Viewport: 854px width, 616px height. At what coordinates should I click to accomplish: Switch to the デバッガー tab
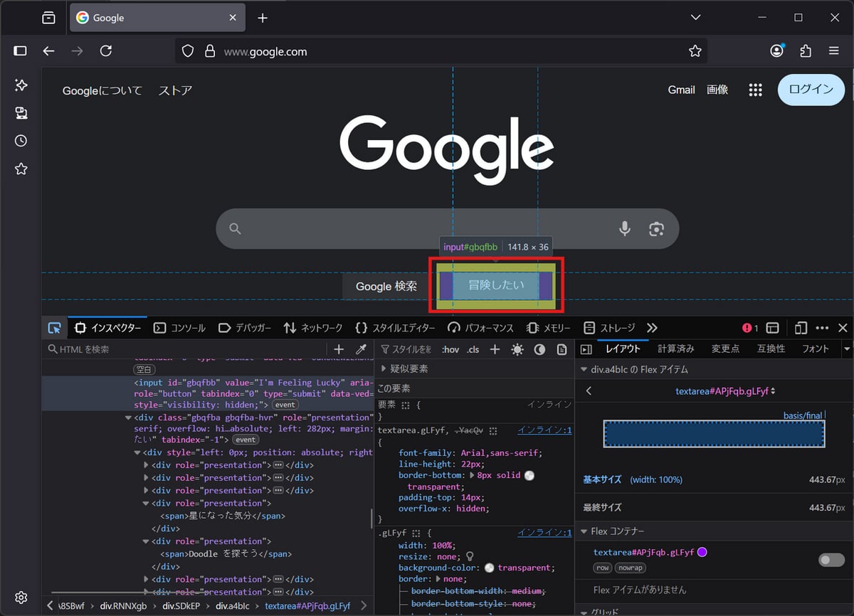(245, 328)
